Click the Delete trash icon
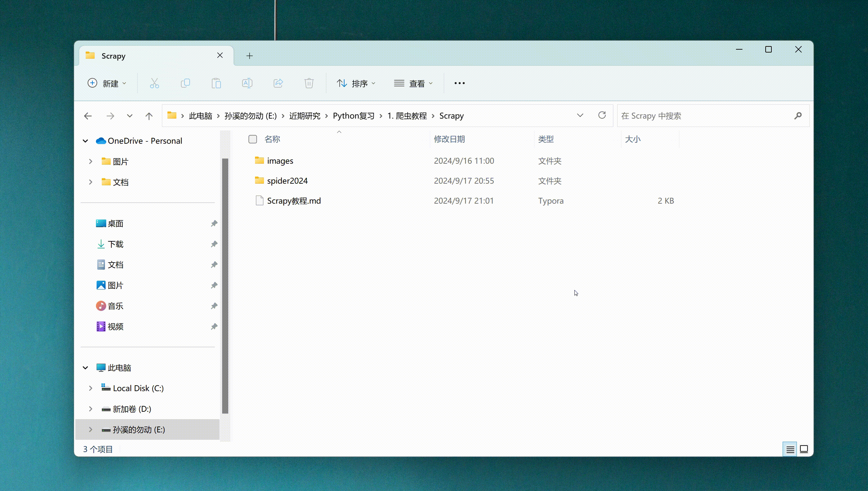 tap(309, 83)
